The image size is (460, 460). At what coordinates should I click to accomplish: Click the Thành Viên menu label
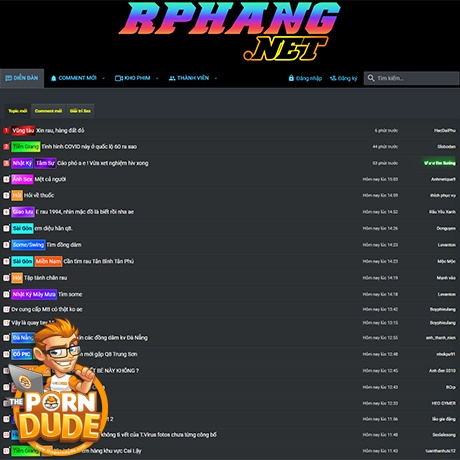coord(193,78)
